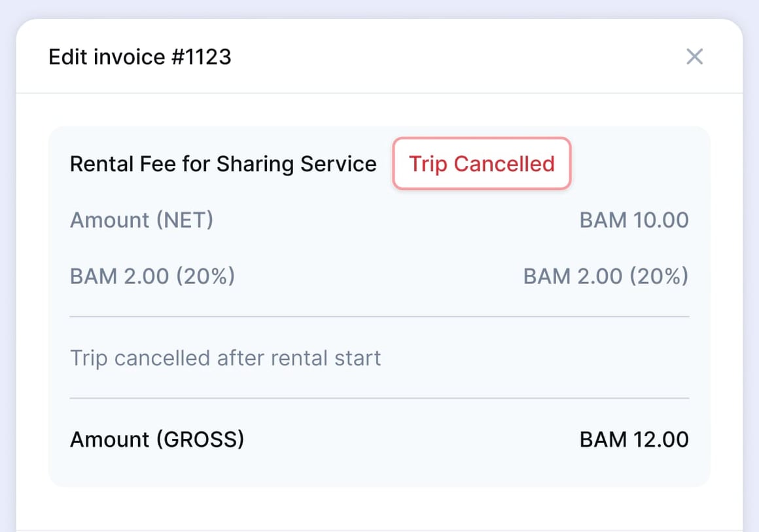Click the right-side BAM 2.00 (20%) tax amount
The width and height of the screenshot is (759, 532).
coord(606,275)
